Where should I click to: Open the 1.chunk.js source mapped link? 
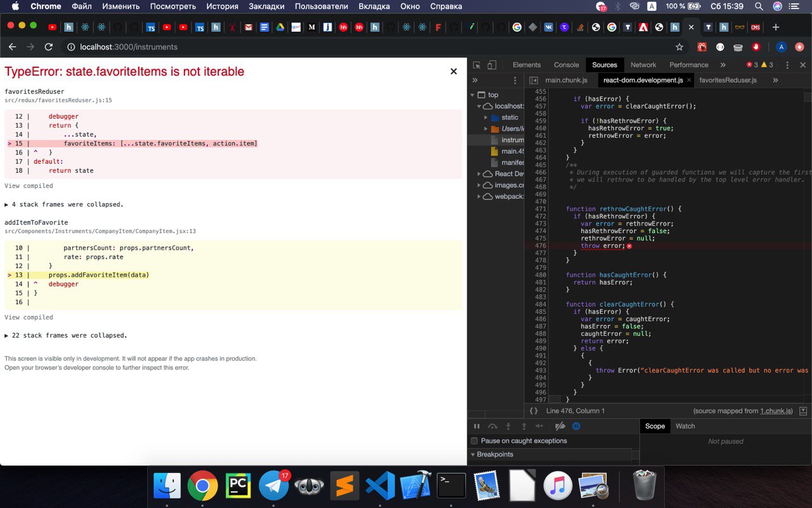coord(776,411)
